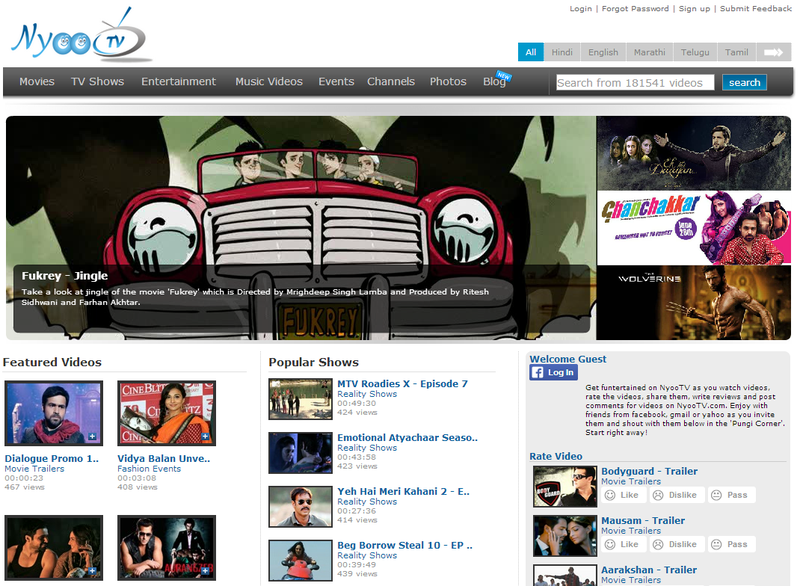Viewport: 800px width, 586px height.
Task: Focus the video search field
Action: click(635, 83)
